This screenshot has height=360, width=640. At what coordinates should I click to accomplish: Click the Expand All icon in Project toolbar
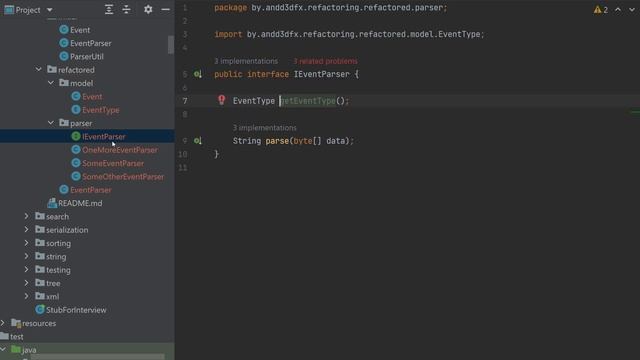tap(109, 9)
